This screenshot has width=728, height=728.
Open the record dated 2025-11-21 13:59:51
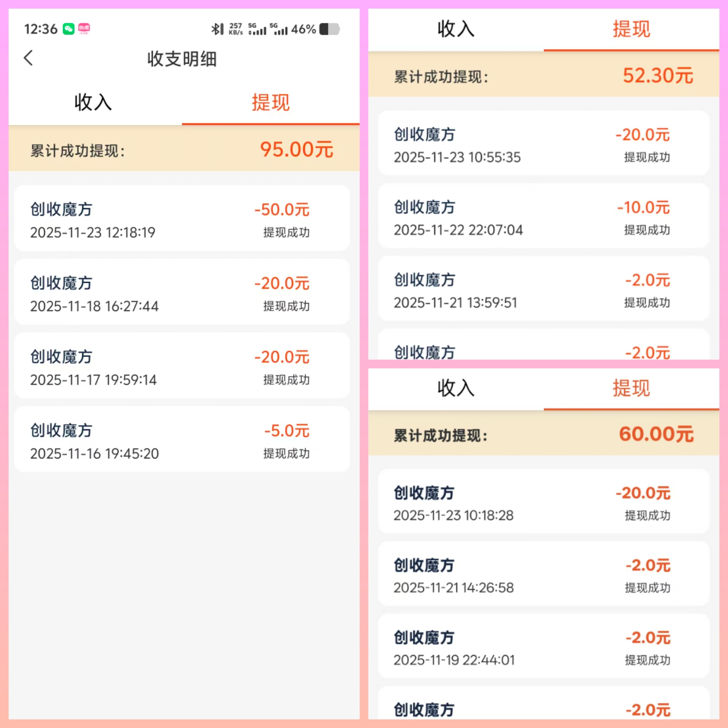point(543,290)
